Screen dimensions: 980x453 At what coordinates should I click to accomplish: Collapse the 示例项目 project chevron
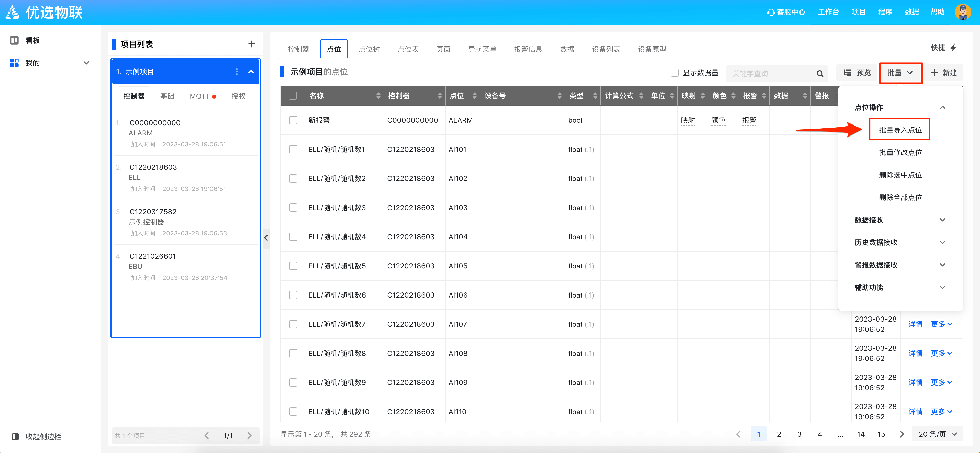tap(251, 72)
